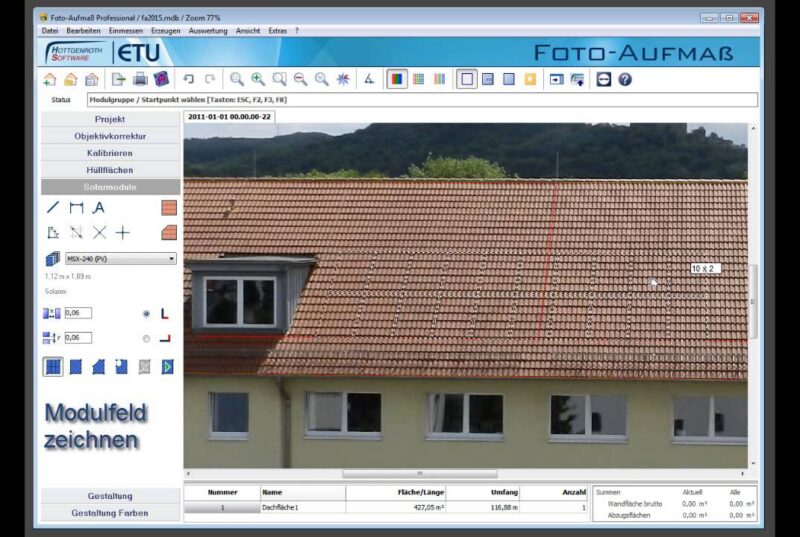Open the Auswertung menu
Screen dimensions: 800x537
[x=208, y=31]
